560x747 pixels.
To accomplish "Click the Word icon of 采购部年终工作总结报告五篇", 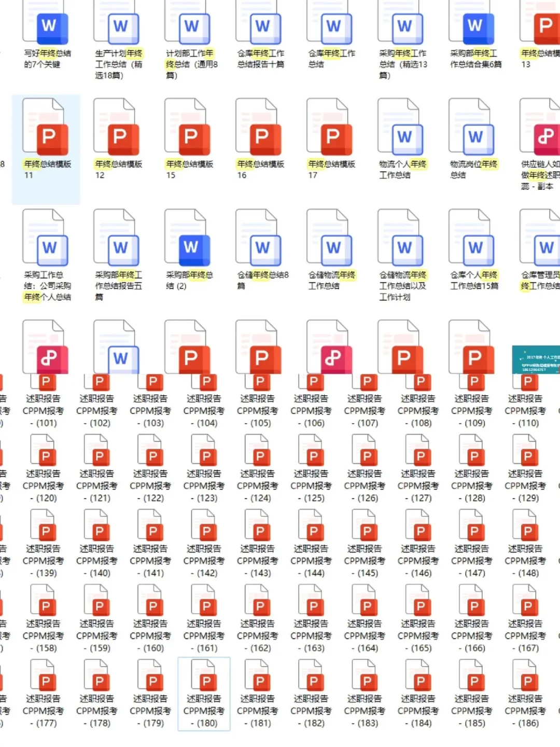I will click(117, 238).
